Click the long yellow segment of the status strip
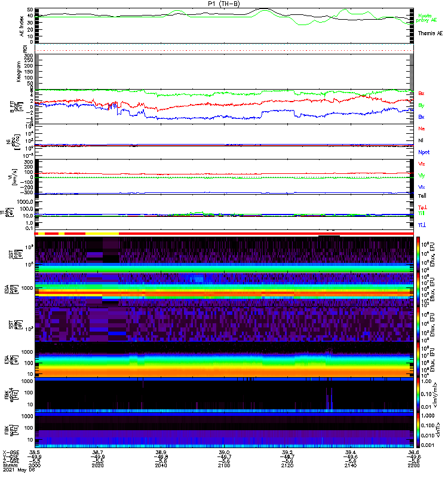Image resolution: width=448 pixels, height=478 pixels. (x=102, y=234)
